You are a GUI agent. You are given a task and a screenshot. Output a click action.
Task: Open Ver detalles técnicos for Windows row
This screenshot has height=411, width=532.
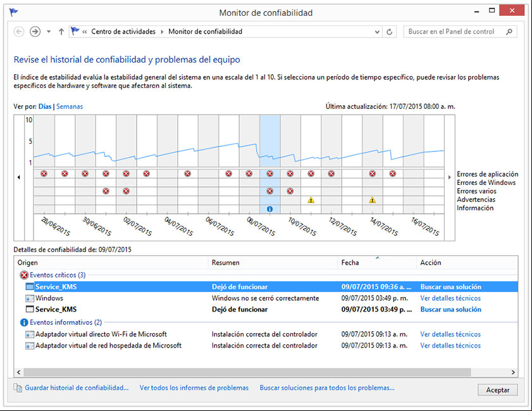pos(450,298)
